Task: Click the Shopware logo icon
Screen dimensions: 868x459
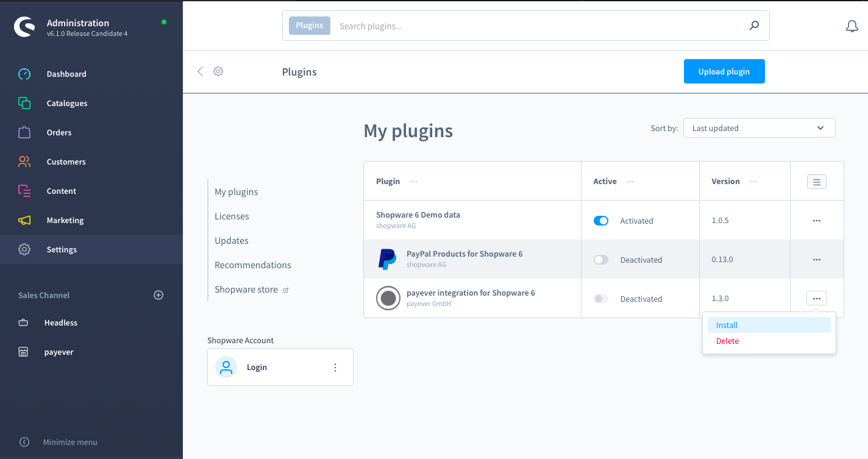Action: click(24, 26)
